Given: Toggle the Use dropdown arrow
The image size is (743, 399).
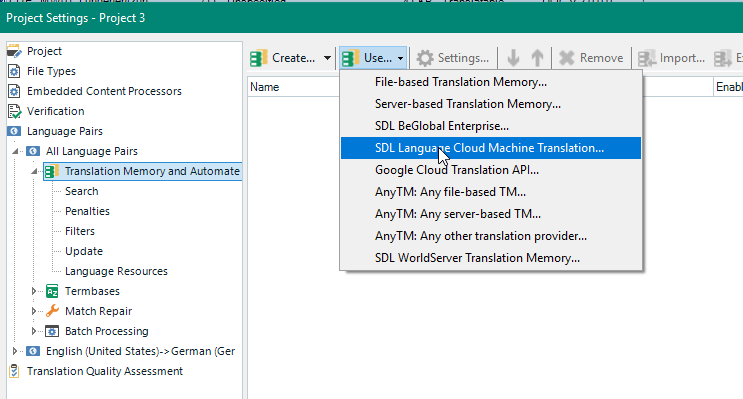Looking at the screenshot, I should point(400,58).
